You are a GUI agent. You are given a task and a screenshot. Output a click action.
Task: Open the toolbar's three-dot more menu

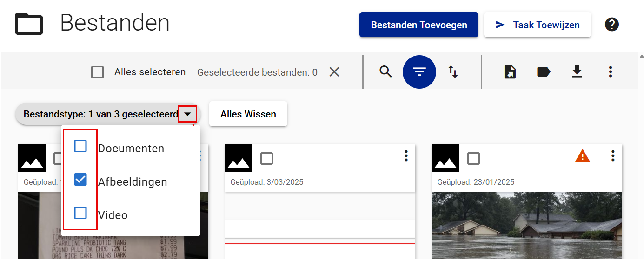(611, 72)
